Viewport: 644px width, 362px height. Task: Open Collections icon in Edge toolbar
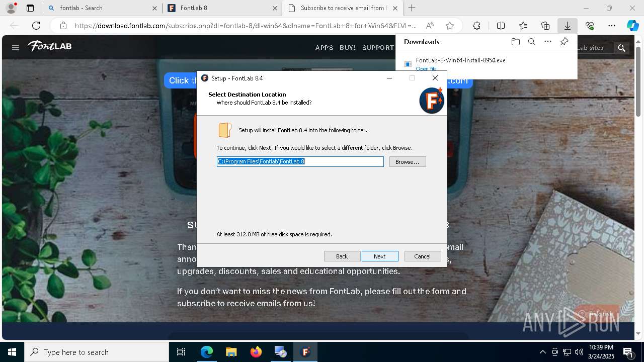(x=545, y=26)
